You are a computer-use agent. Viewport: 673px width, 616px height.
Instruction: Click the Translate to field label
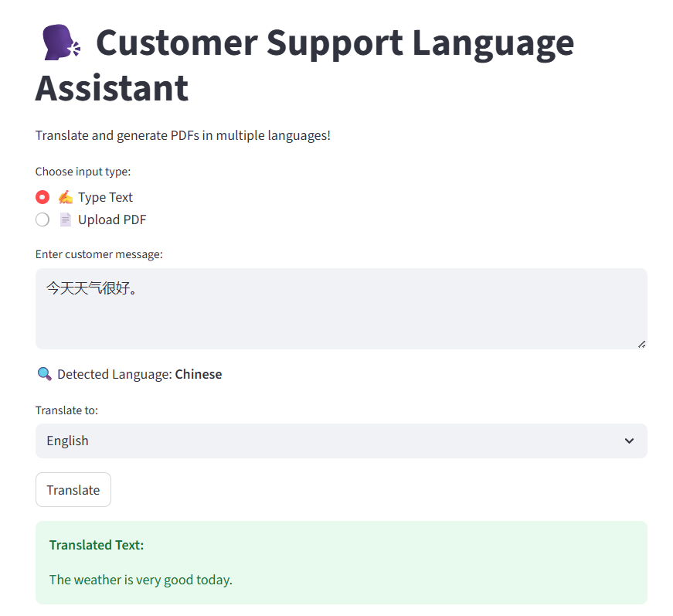click(x=66, y=410)
